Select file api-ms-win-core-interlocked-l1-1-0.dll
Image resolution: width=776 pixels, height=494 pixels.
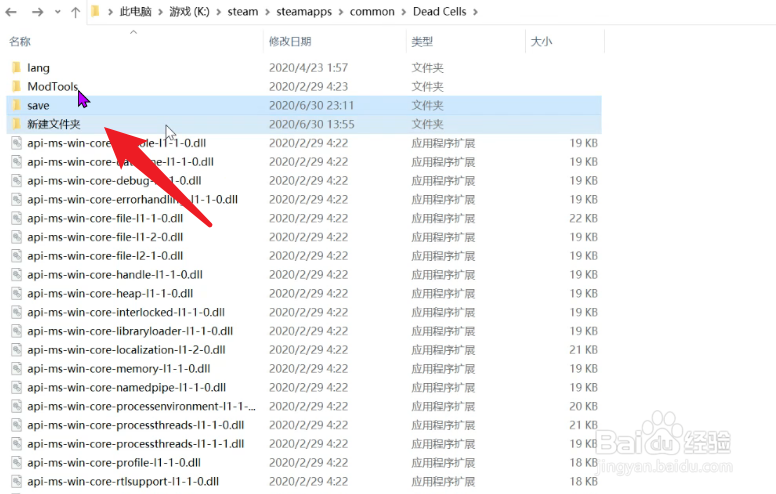point(126,312)
